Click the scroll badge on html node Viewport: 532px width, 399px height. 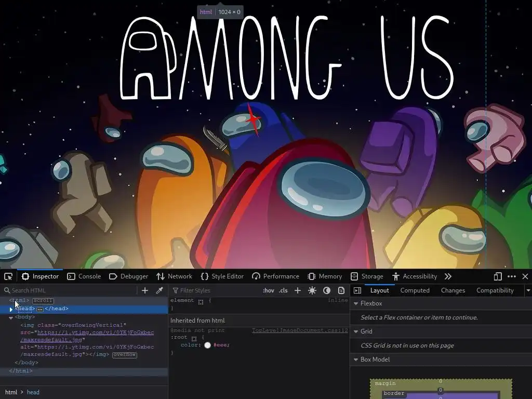point(43,301)
